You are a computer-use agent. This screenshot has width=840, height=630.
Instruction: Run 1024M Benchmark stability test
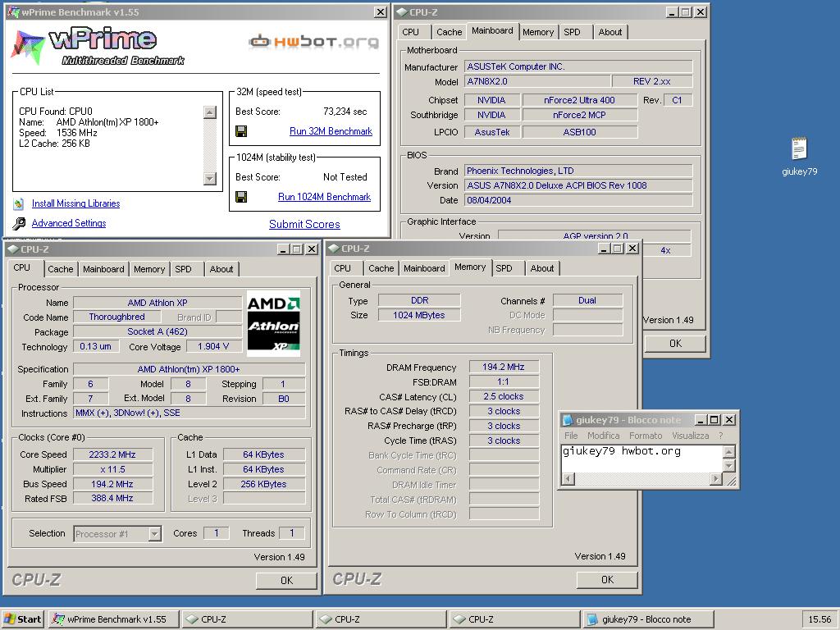[324, 197]
